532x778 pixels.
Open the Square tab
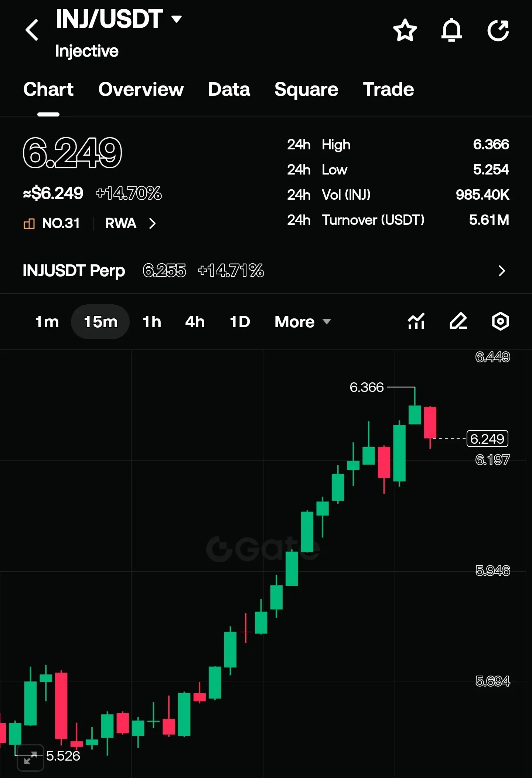tap(306, 89)
